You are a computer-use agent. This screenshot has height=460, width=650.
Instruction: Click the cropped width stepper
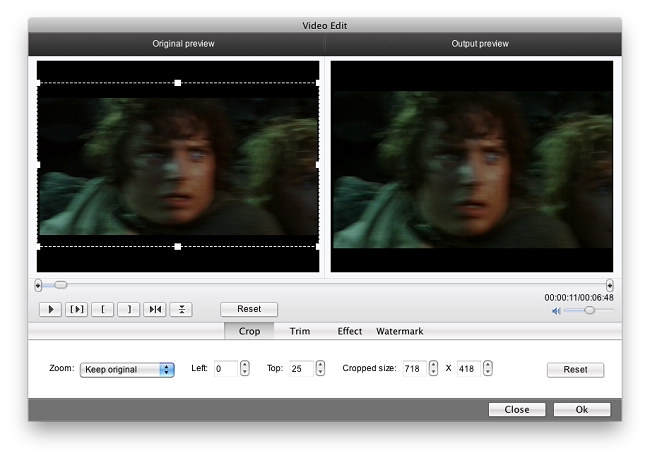pos(433,368)
